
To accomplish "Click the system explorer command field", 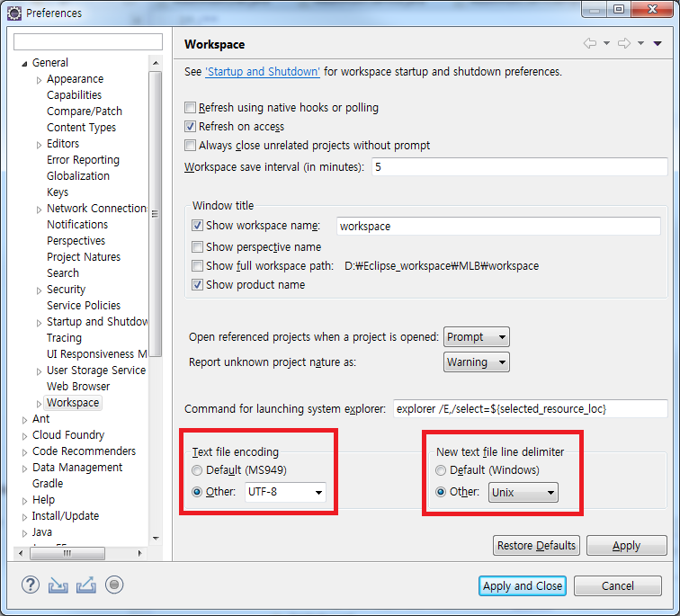I will pos(531,409).
